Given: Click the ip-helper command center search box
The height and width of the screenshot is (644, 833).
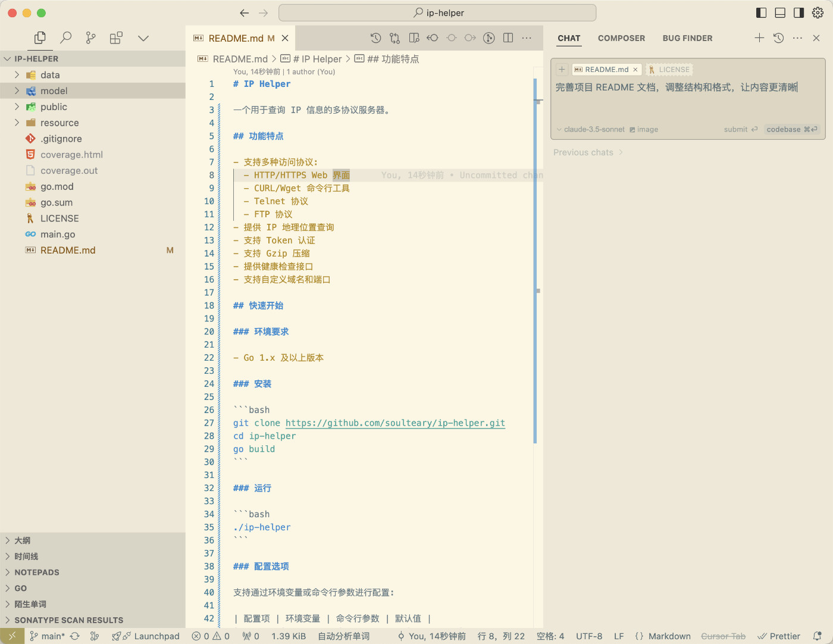Looking at the screenshot, I should pos(437,12).
